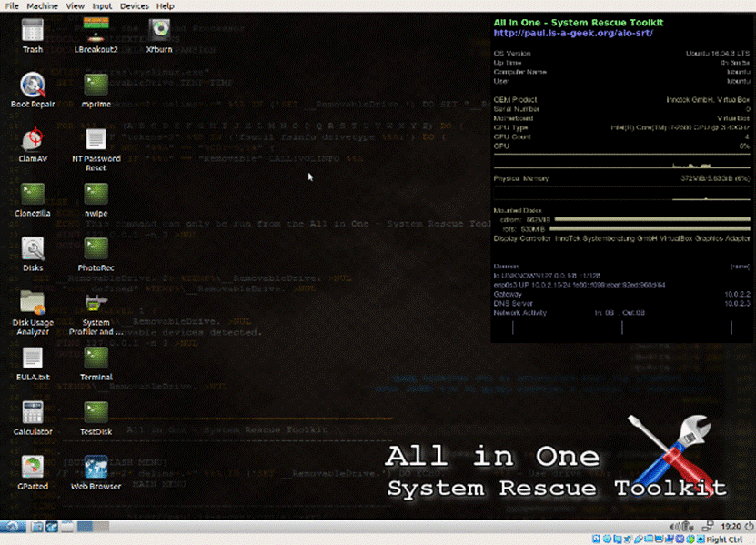Screen dimensions: 756x545
Task: Open the Input menu
Action: point(102,5)
